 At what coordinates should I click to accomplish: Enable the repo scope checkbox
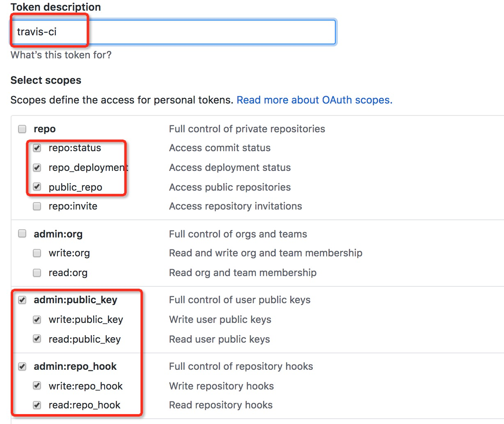click(x=22, y=129)
